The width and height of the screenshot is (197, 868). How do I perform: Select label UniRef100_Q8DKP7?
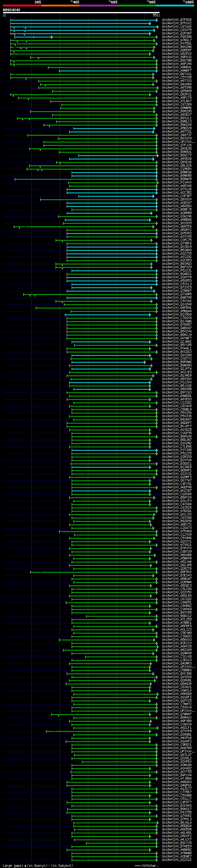click(x=177, y=423)
